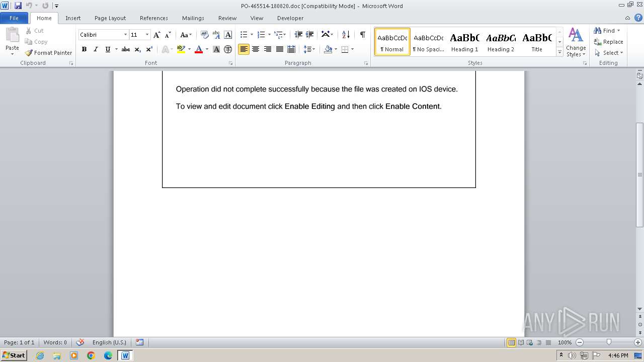Open File tab
The width and height of the screenshot is (644, 362).
coord(14,18)
